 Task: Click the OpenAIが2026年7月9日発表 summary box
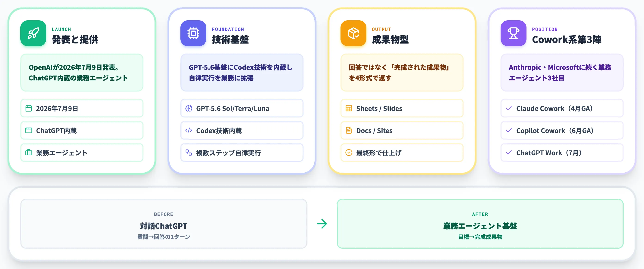[82, 73]
